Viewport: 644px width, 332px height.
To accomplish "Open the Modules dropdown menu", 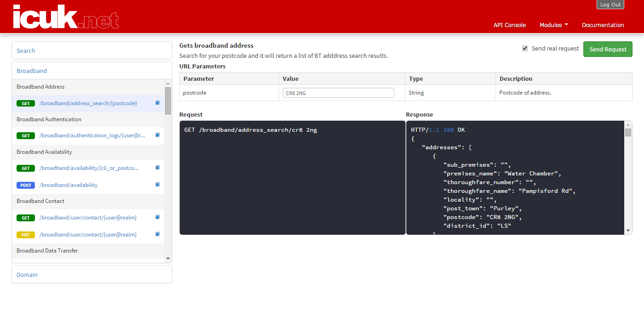I will [x=553, y=25].
